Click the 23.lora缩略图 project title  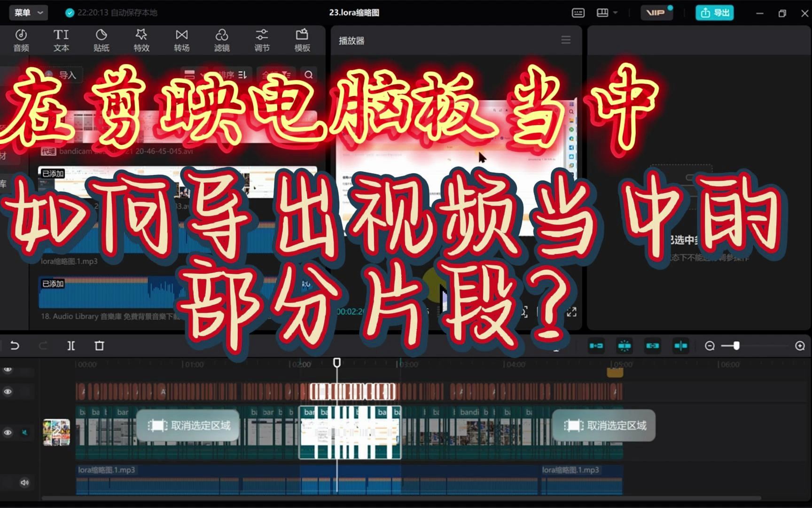[354, 13]
